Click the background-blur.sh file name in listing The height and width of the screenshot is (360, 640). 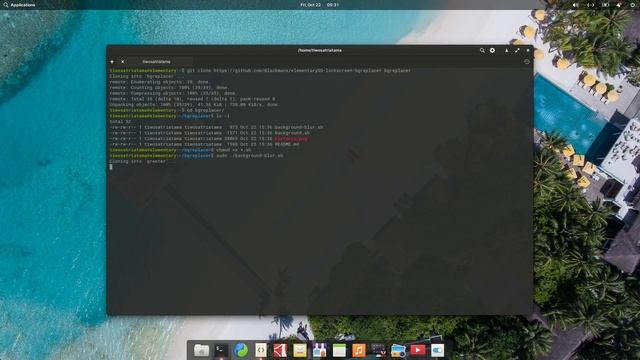click(299, 127)
